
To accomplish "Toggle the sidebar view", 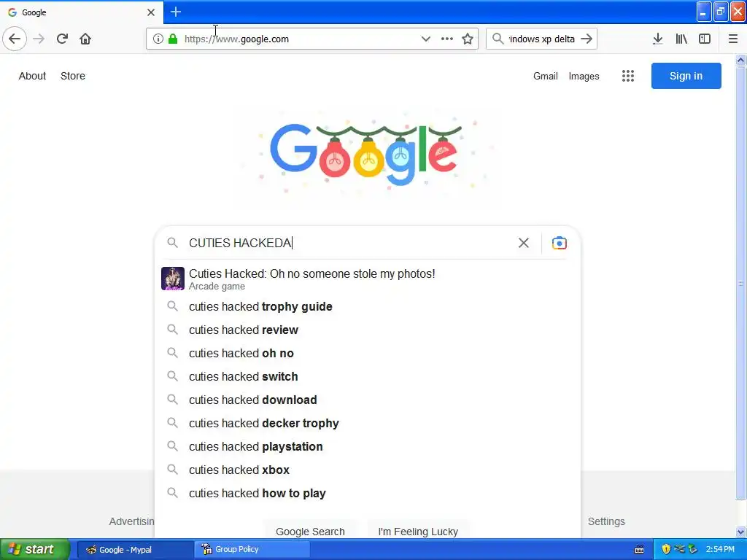I will [705, 39].
